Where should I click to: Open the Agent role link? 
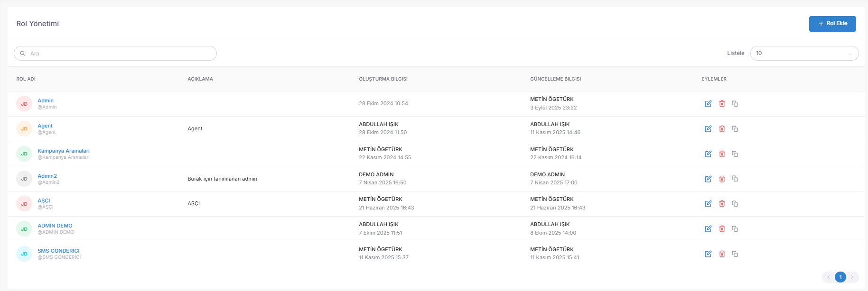click(x=45, y=126)
